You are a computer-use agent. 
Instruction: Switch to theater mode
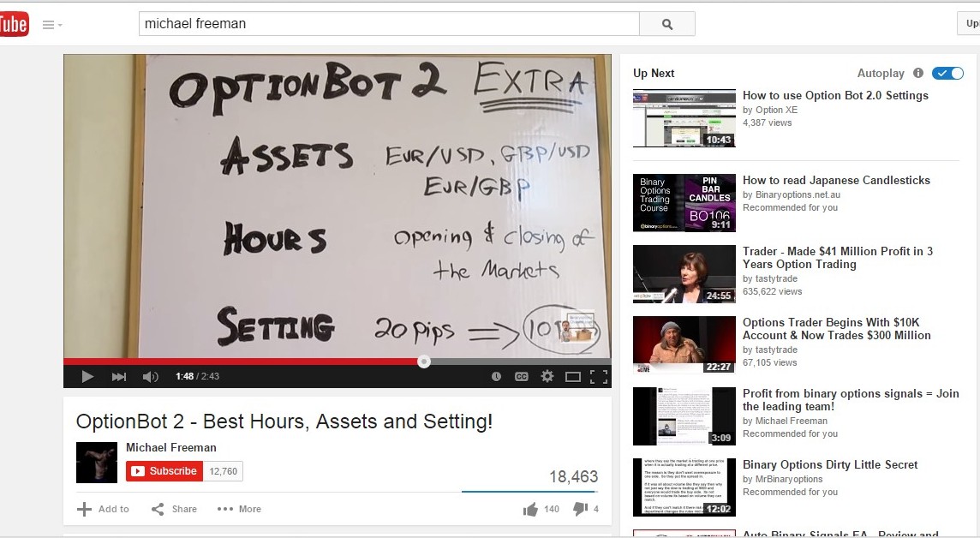(x=572, y=376)
